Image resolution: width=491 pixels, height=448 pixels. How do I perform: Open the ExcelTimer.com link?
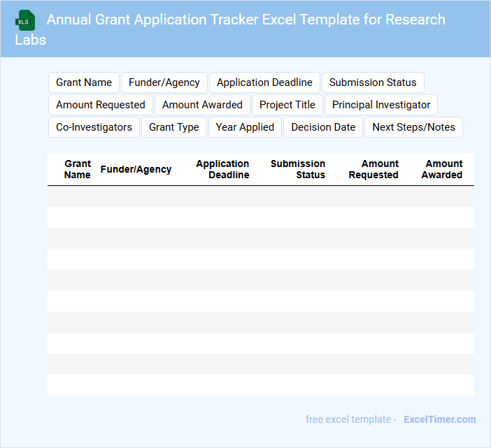(439, 419)
